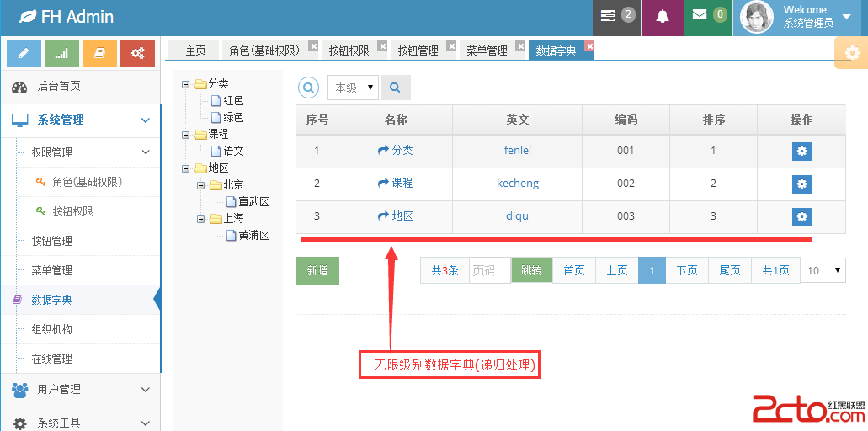Switch to the 角色(基础权限) tab

coord(264,51)
